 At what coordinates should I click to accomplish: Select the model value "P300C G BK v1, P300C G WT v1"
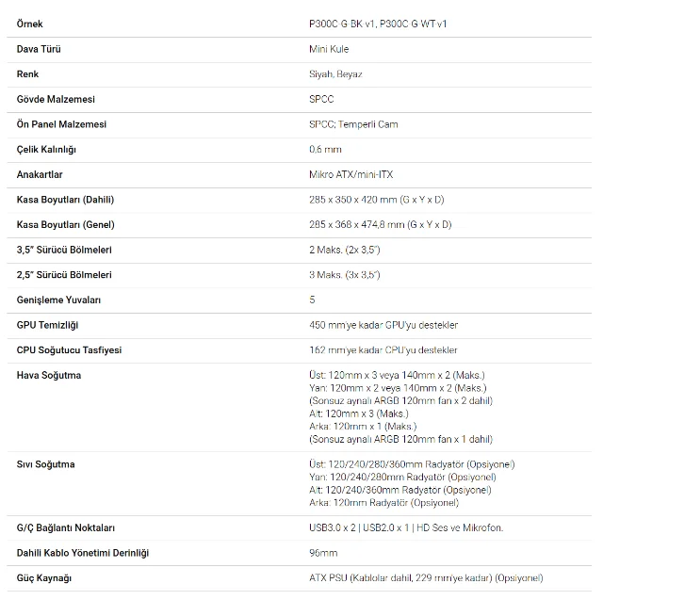[x=378, y=24]
